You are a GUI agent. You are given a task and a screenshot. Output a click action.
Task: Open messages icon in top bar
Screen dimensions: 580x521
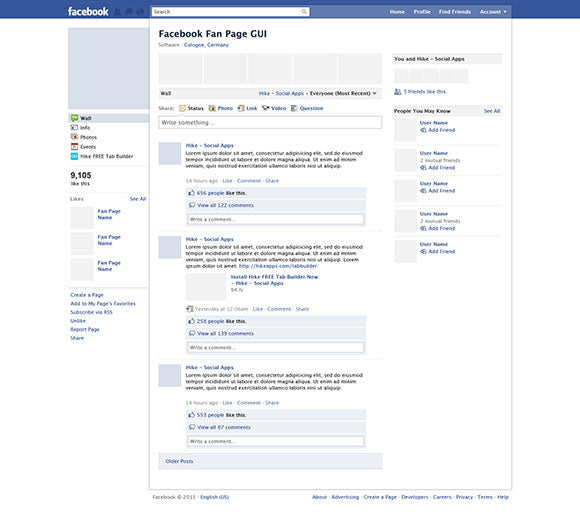(x=129, y=12)
